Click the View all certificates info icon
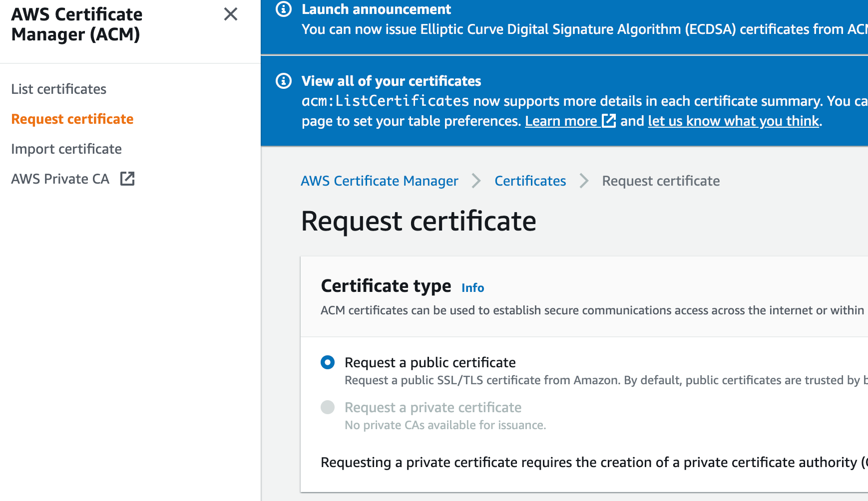This screenshot has height=501, width=868. point(284,81)
